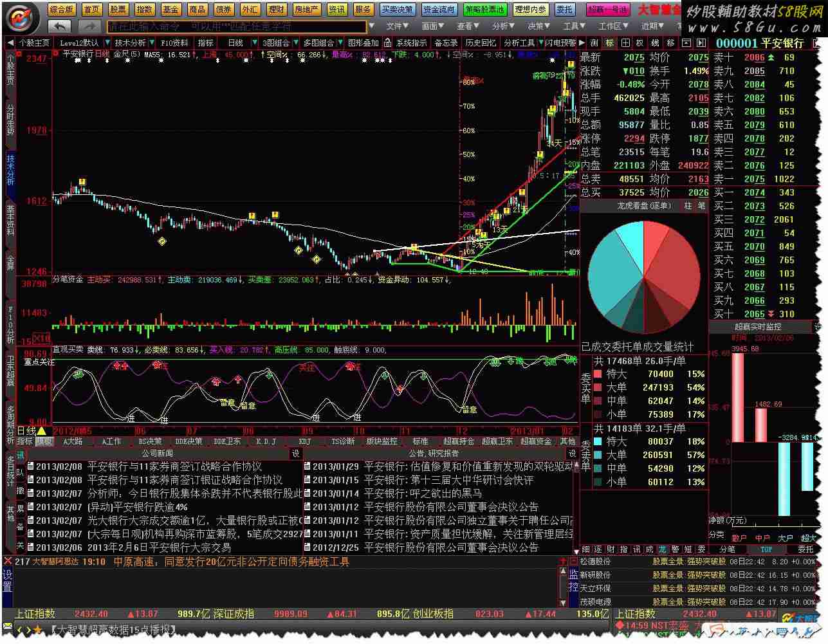
Task: Click the 龙 bottom tab icon
Action: (x=662, y=549)
